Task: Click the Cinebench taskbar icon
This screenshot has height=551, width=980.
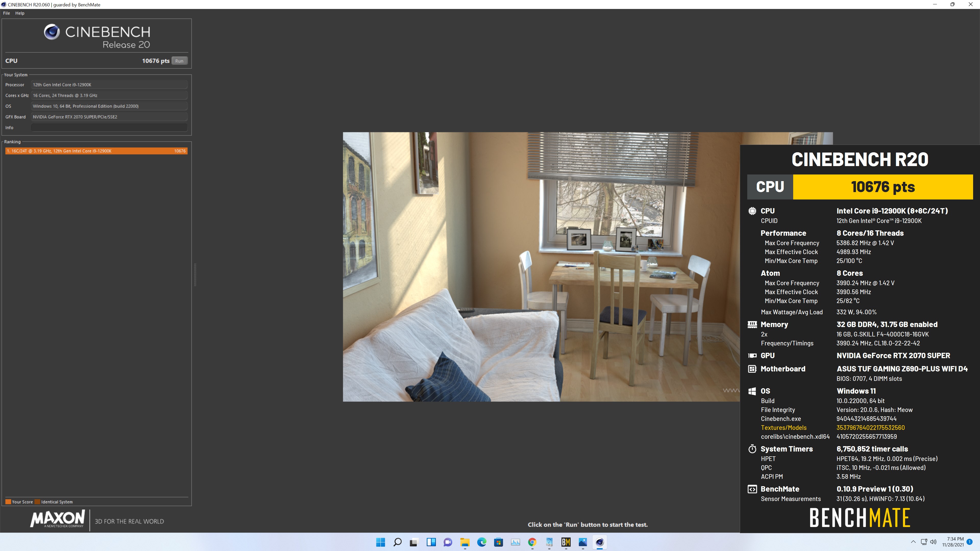Action: click(x=599, y=542)
